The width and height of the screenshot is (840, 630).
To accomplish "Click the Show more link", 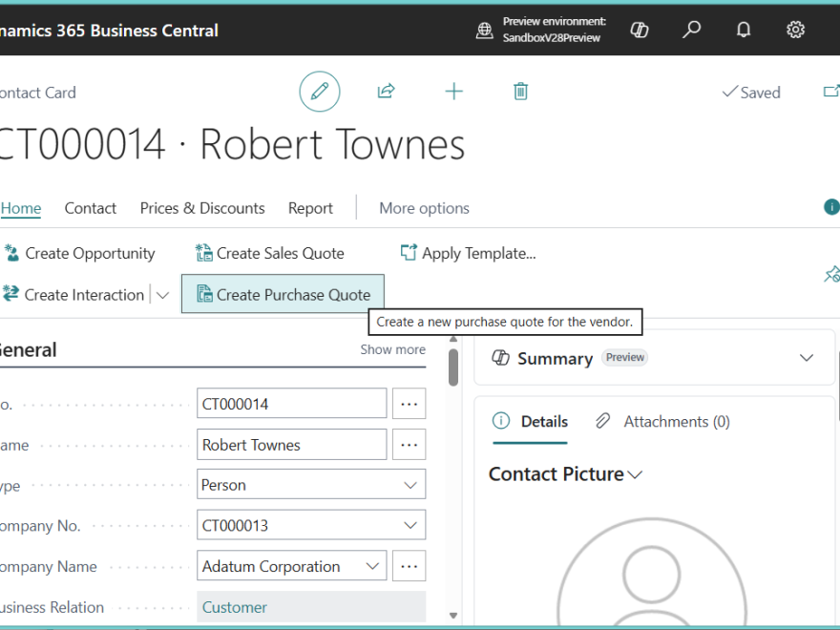I will pyautogui.click(x=392, y=349).
